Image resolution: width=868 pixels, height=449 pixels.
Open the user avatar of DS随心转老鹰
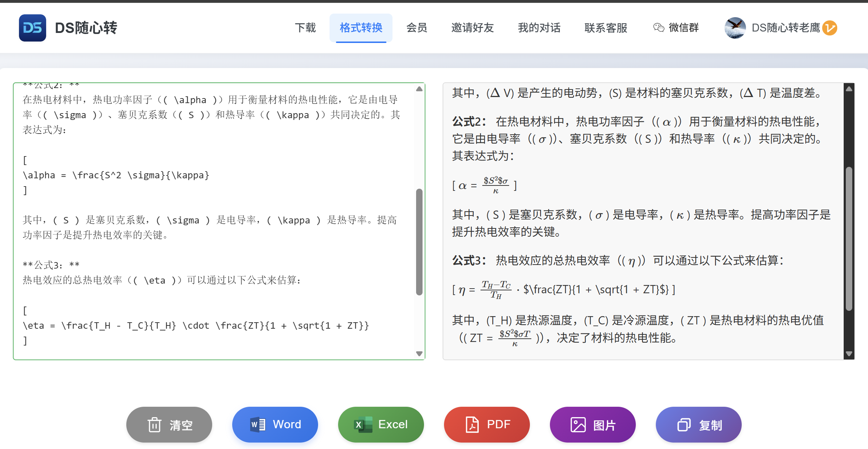(735, 28)
